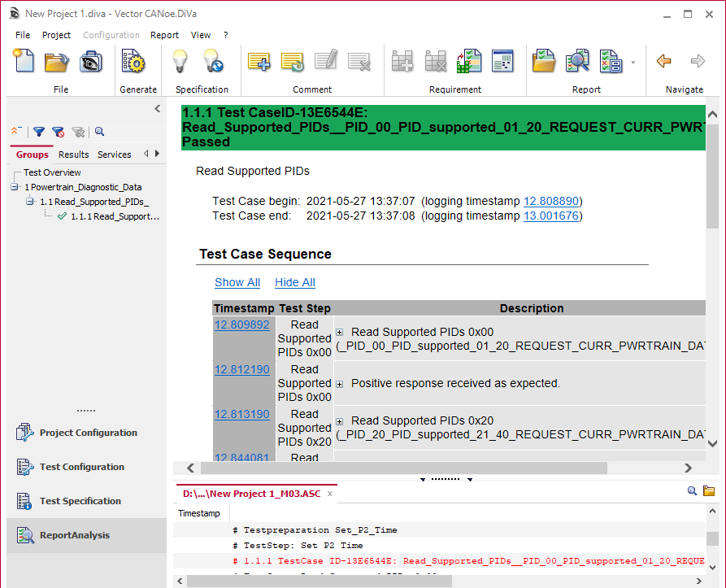This screenshot has width=726, height=588.
Task: Collapse the 1.1 Read_Supported_PIDs_ node
Action: tap(30, 202)
